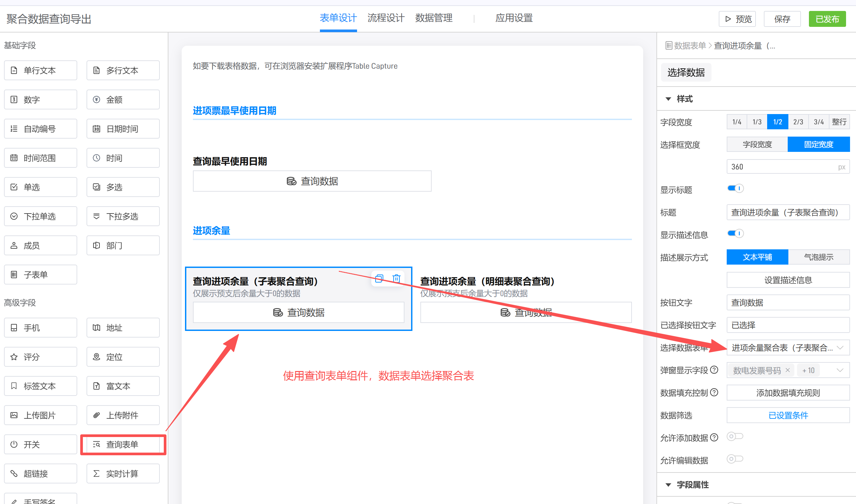The height and width of the screenshot is (504, 856).
Task: Click the 设置描述信息 button
Action: [788, 280]
